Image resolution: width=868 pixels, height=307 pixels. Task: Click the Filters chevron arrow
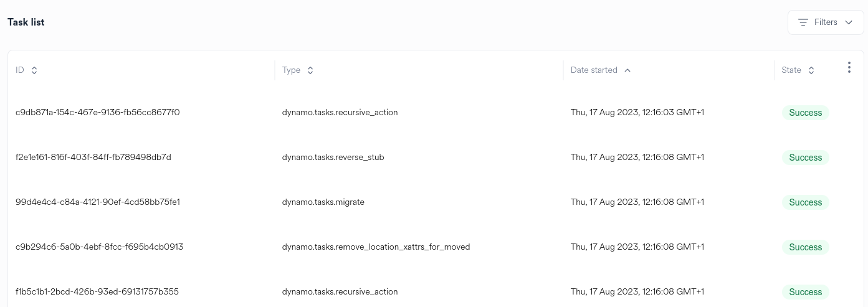tap(849, 22)
